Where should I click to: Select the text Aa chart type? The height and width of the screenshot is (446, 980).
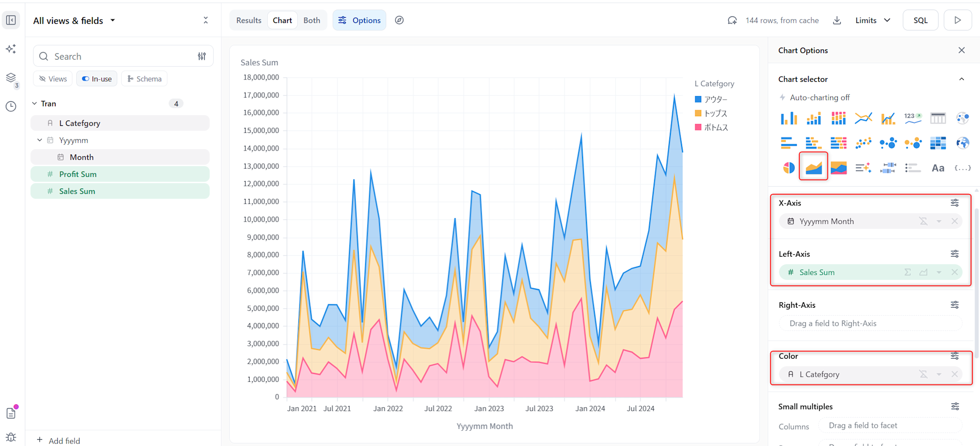[x=937, y=168]
